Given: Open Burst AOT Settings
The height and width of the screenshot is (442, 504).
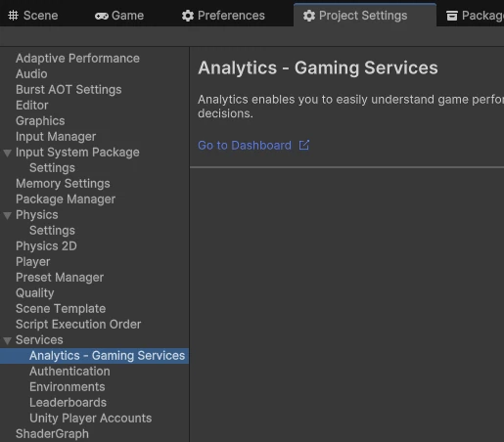Looking at the screenshot, I should click(x=69, y=90).
